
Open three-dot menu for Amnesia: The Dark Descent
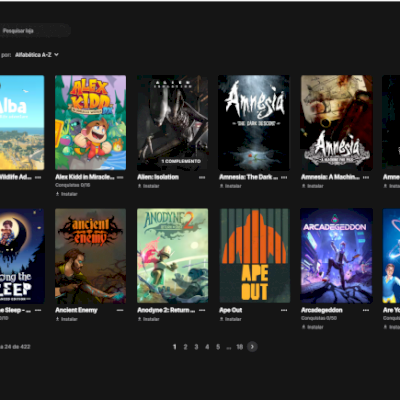click(284, 177)
